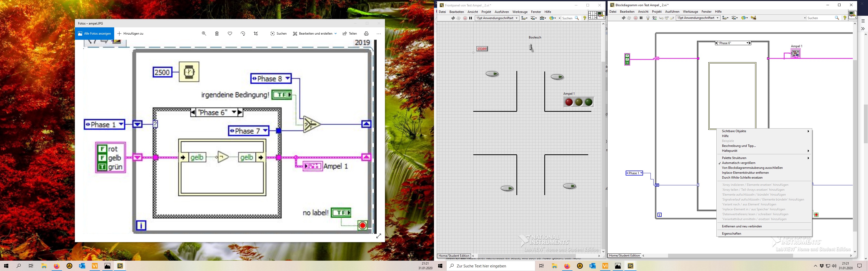Click the zoom magnifier in Fotos
868x271 pixels.
(204, 34)
